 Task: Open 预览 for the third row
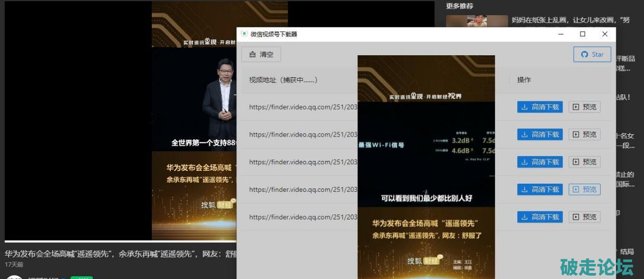584,162
